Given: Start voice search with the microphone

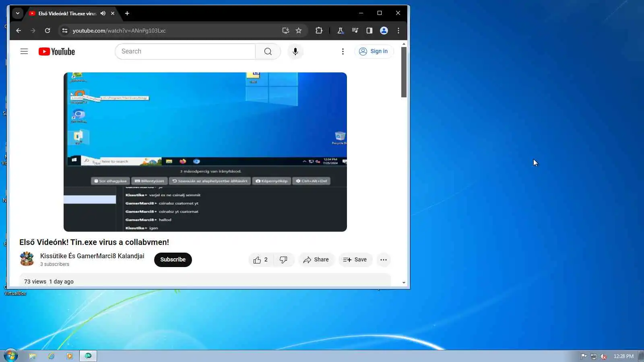Looking at the screenshot, I should 295,51.
